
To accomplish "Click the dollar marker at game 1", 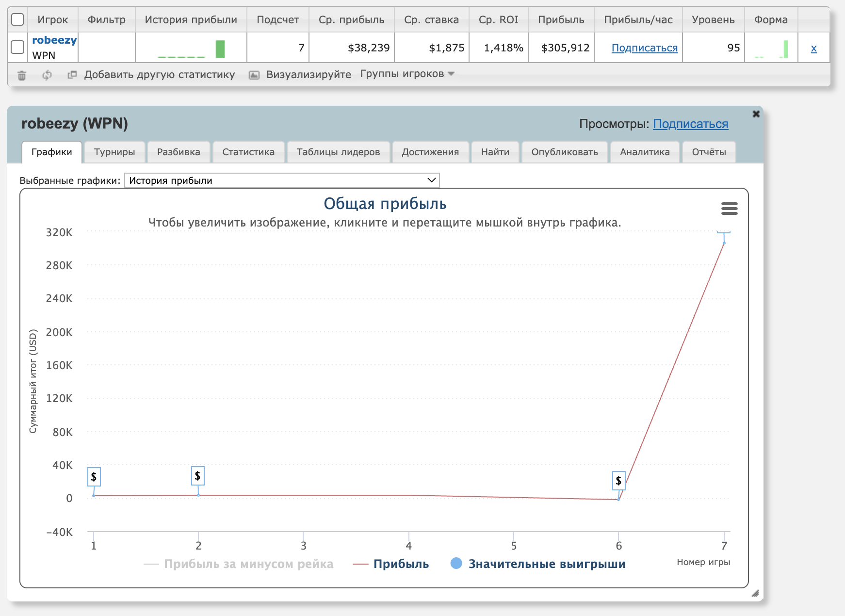I will pyautogui.click(x=94, y=476).
